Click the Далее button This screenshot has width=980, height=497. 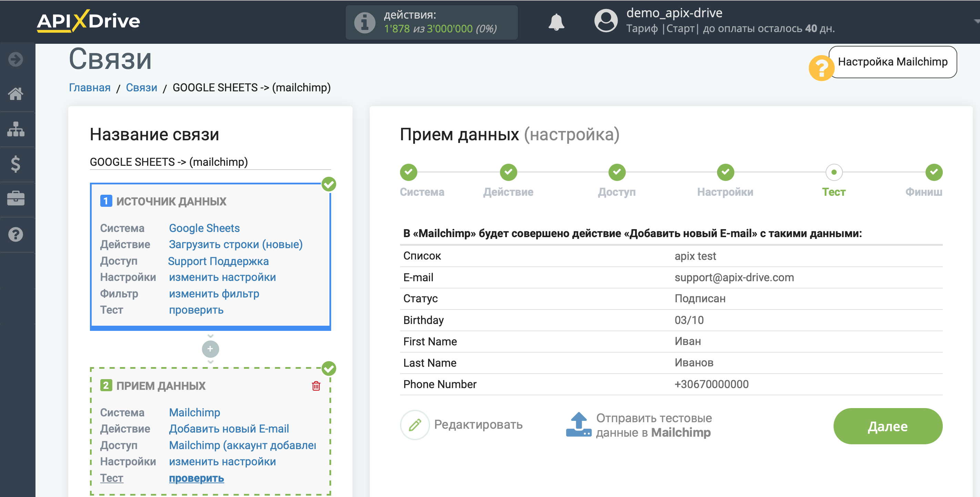click(888, 426)
